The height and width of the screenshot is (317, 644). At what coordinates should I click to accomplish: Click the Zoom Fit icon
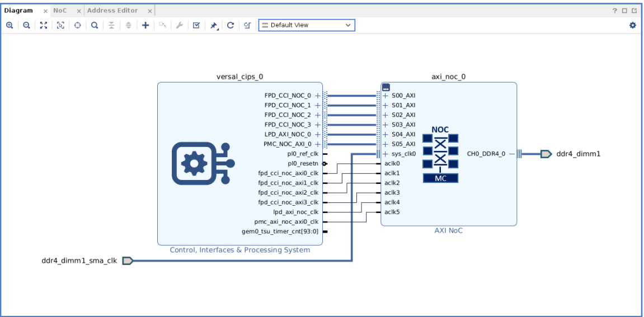pyautogui.click(x=43, y=25)
